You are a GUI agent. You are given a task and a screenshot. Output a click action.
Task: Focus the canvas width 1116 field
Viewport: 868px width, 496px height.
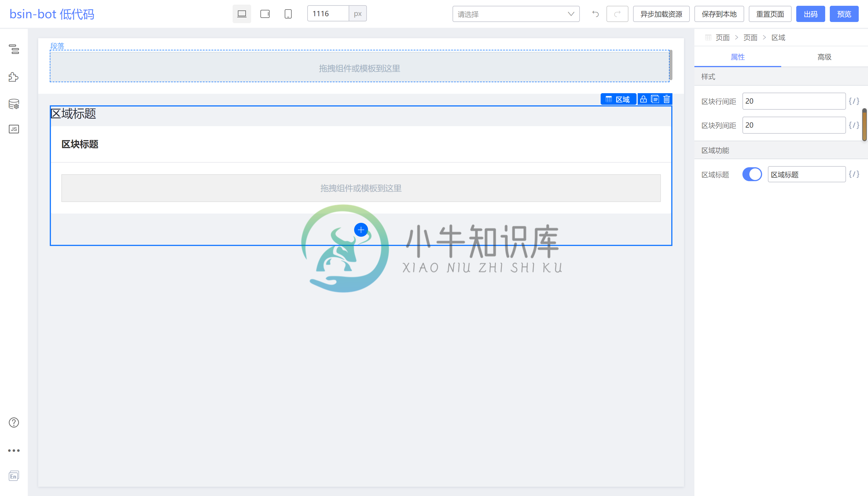(328, 14)
